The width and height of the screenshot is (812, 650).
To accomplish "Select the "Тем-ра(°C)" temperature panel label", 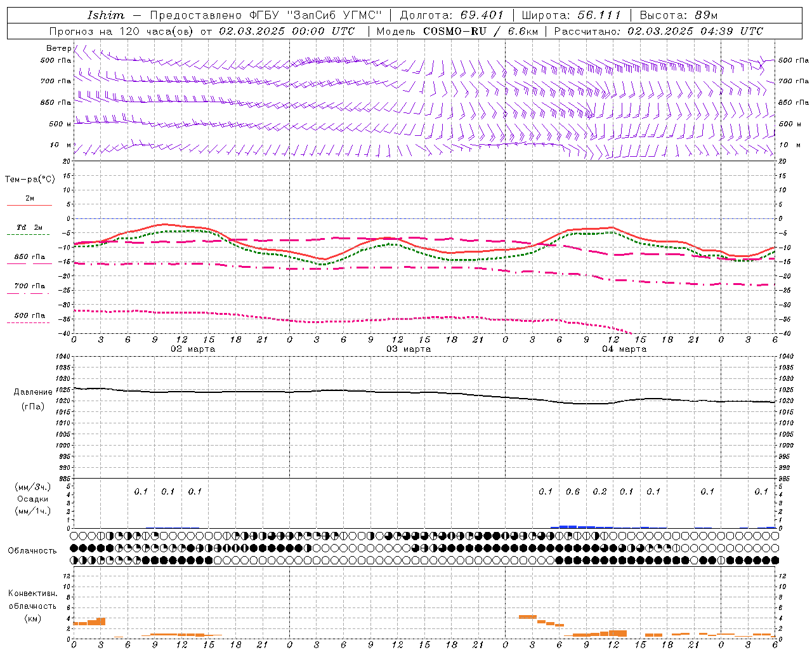I will [30, 180].
